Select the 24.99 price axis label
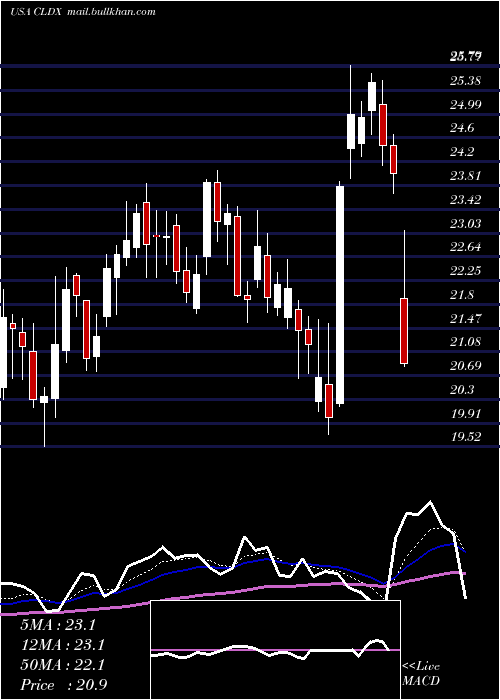The image size is (500, 700). click(x=465, y=104)
